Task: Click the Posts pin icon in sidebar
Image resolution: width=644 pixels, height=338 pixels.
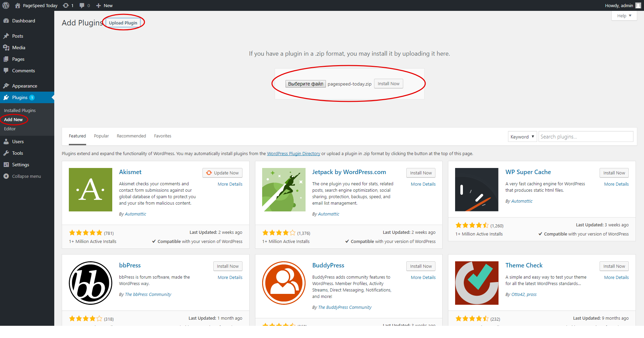Action: coord(6,36)
